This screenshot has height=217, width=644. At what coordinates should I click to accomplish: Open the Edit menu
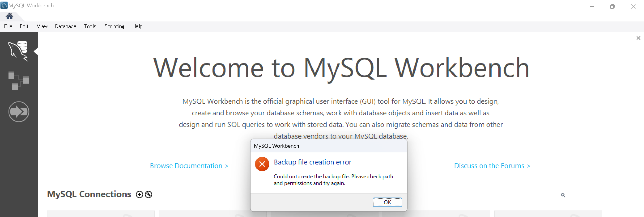click(24, 26)
